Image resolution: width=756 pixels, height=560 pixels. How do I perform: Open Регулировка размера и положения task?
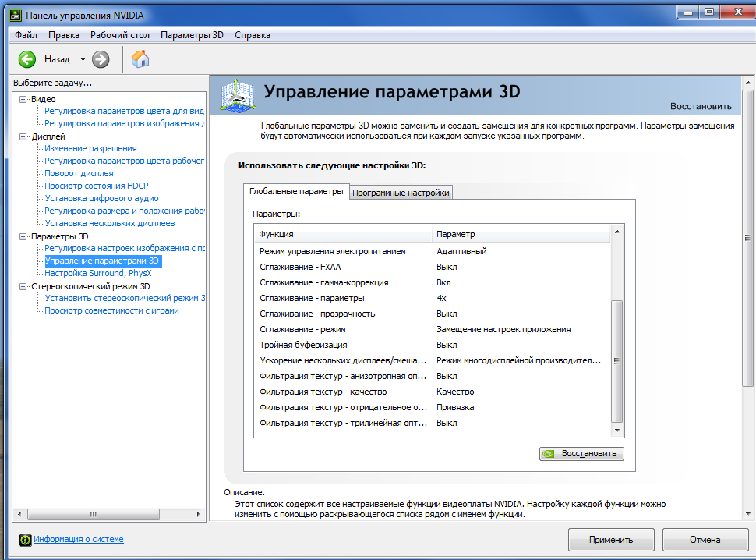pyautogui.click(x=125, y=211)
